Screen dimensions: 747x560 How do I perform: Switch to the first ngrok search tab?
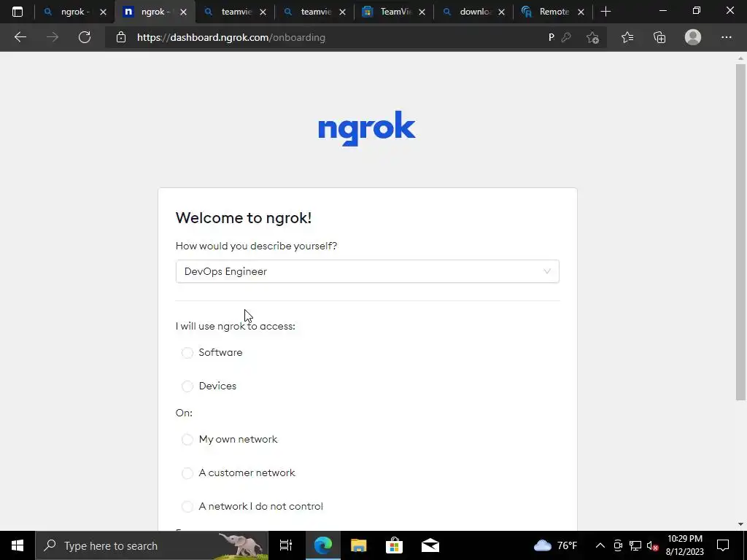[x=74, y=12]
